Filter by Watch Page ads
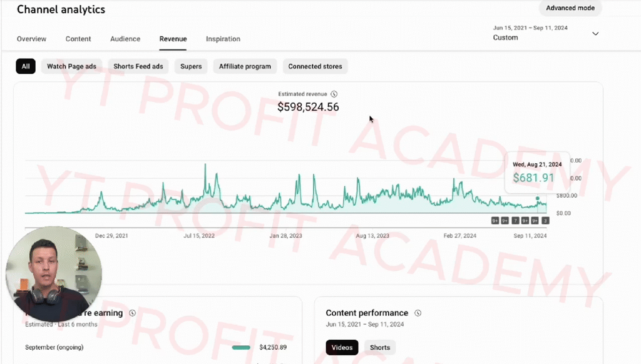The image size is (641, 364). [x=71, y=66]
